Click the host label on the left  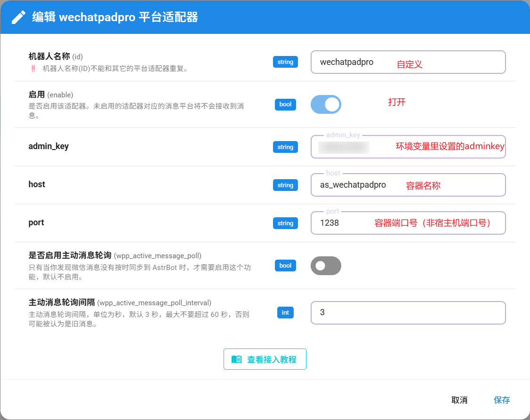coord(37,184)
